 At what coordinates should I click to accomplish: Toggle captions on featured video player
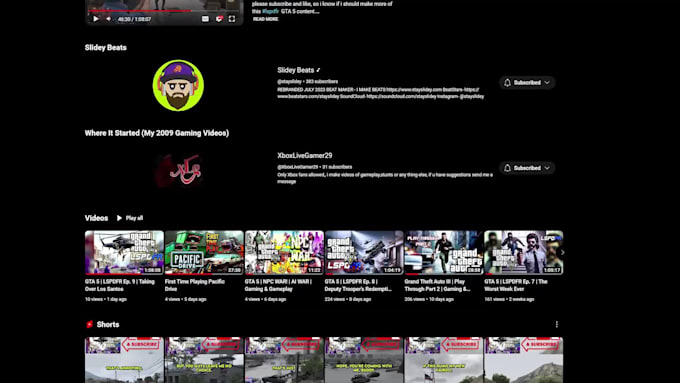pos(205,19)
